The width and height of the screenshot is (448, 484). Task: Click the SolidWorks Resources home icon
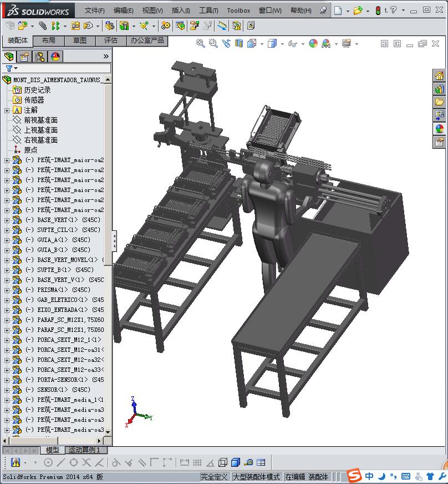(439, 75)
